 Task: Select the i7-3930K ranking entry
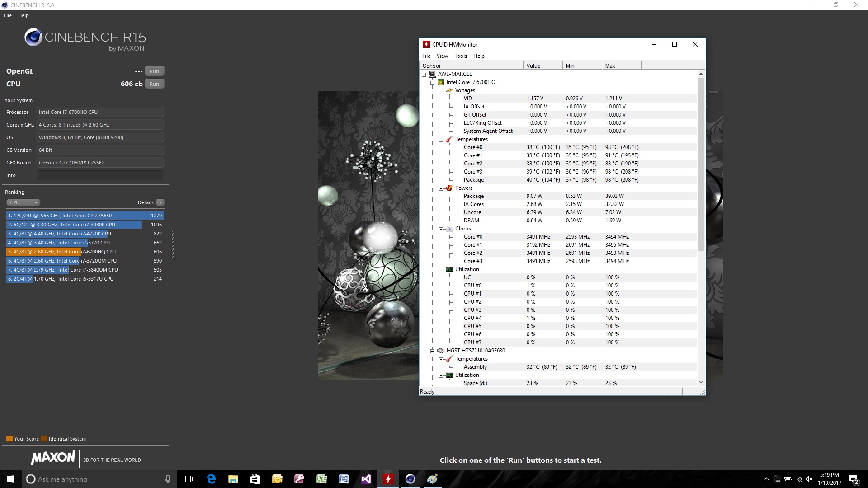(x=85, y=225)
